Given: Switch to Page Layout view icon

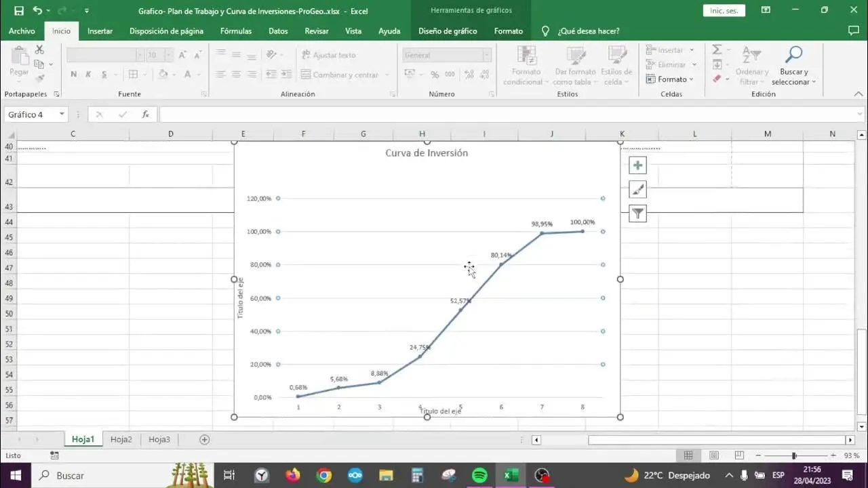Looking at the screenshot, I should [x=714, y=455].
